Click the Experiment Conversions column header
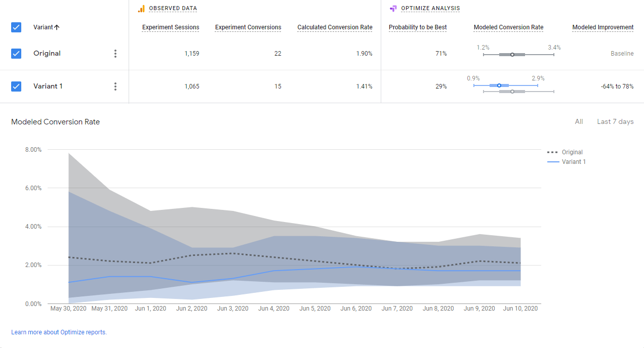The image size is (644, 348). [x=248, y=27]
